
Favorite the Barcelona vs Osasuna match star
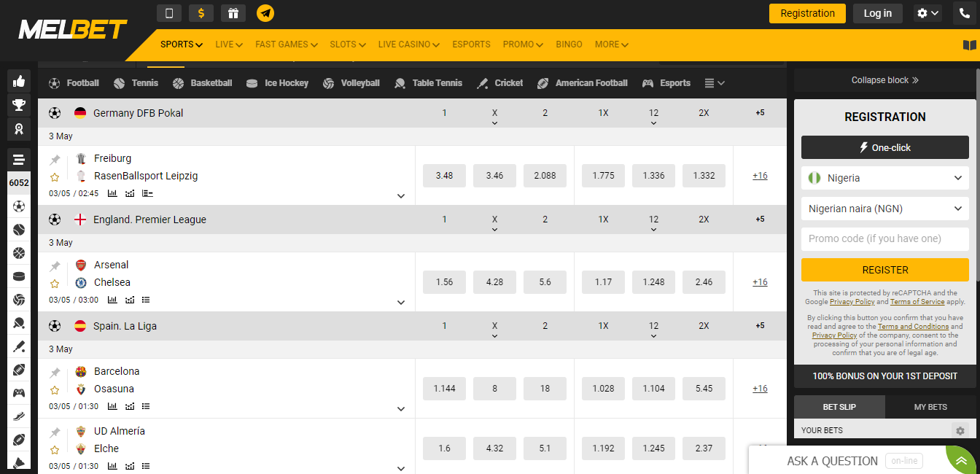tap(55, 390)
